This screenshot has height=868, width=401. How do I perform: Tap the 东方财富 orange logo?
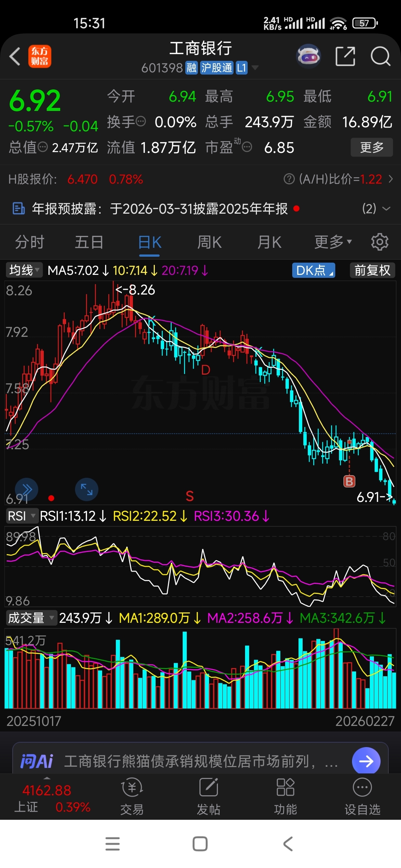point(40,57)
